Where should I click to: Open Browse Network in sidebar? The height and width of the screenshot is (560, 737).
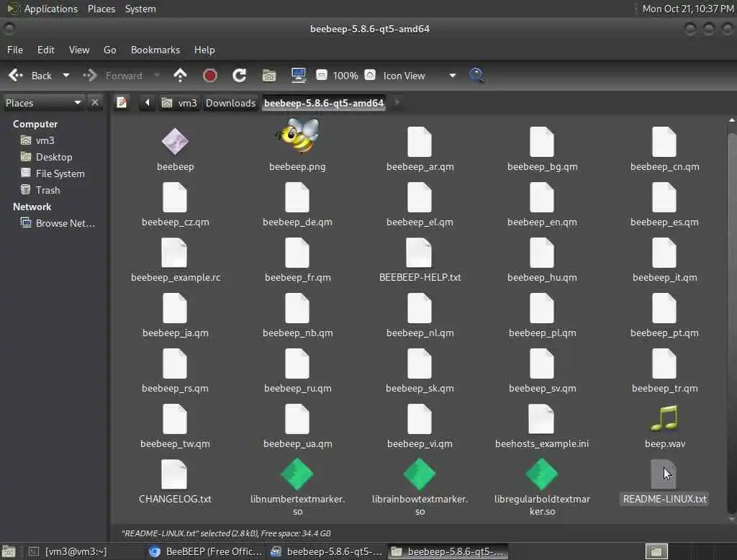click(65, 223)
